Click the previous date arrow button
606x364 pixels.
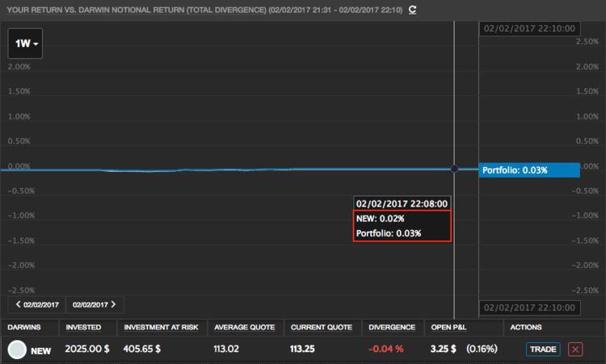[36, 305]
